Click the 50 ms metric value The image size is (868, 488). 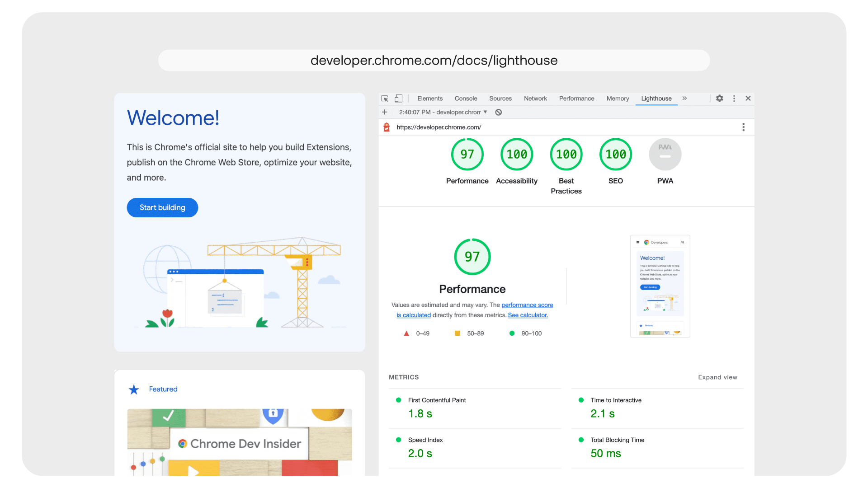606,453
